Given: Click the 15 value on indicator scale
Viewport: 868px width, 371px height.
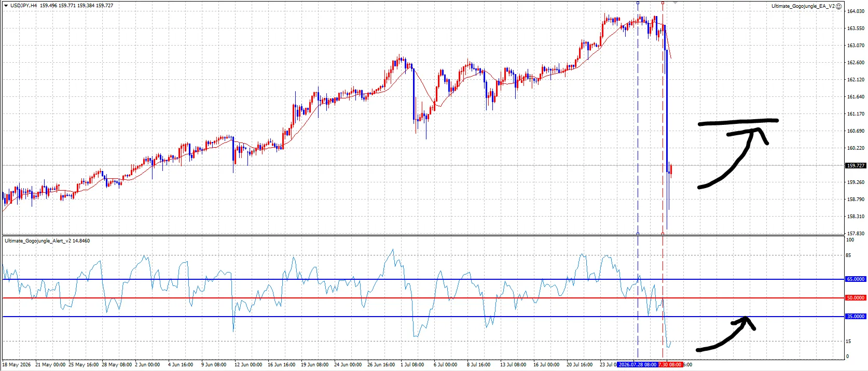Looking at the screenshot, I should (849, 341).
